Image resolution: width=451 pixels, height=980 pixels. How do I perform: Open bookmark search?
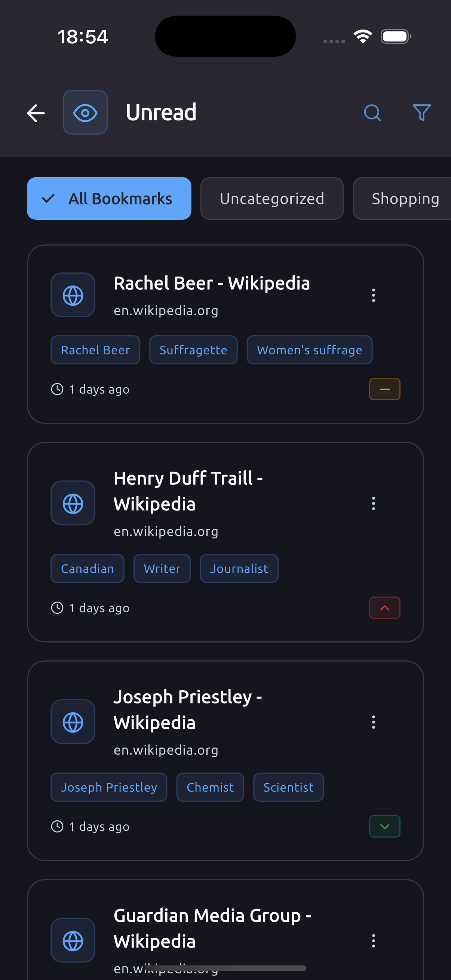[x=372, y=113]
